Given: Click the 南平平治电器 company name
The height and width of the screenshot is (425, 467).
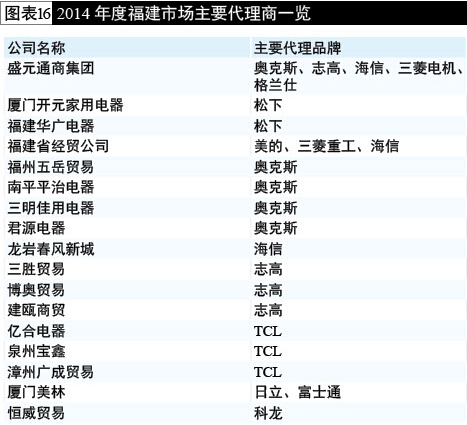Looking at the screenshot, I should click(51, 187).
